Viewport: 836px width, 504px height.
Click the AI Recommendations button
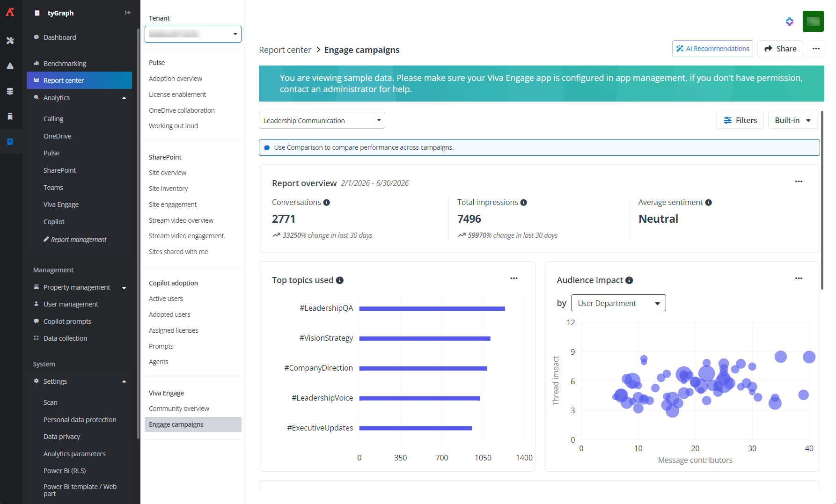[x=712, y=49]
